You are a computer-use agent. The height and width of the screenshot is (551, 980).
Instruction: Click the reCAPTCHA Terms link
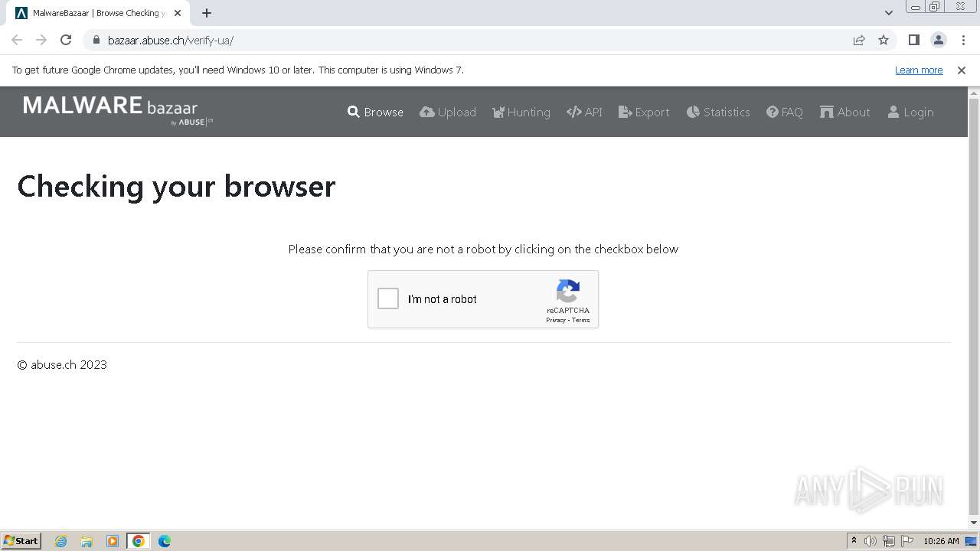581,320
